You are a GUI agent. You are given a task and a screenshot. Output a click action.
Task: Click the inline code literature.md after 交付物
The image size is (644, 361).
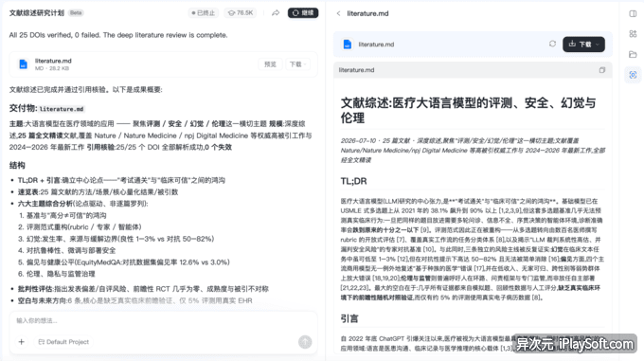(62, 109)
